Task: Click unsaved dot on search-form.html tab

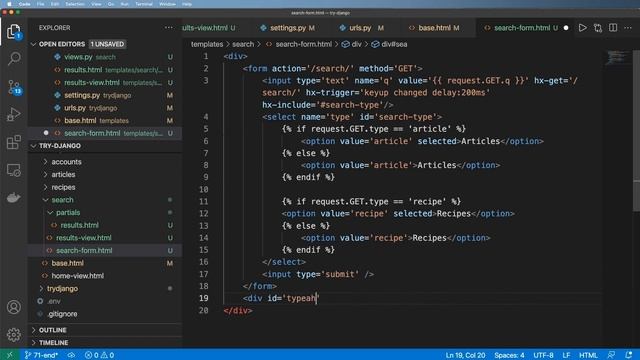Action: [566, 28]
